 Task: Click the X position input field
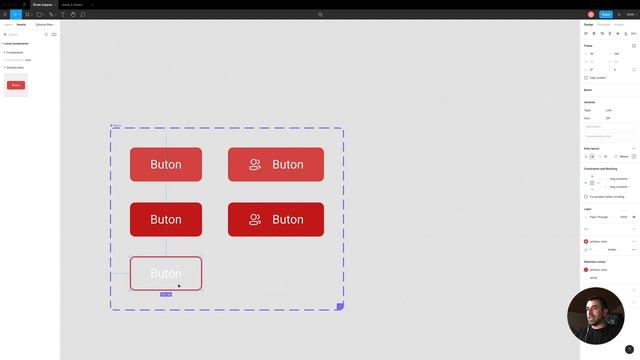pos(596,54)
